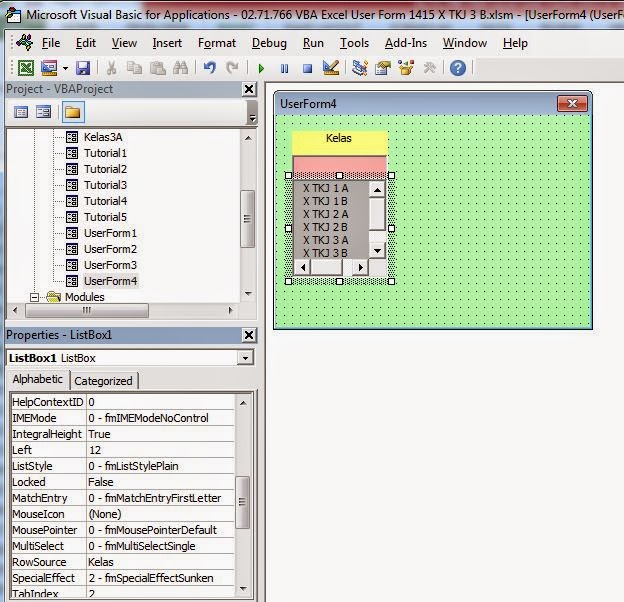This screenshot has height=602, width=624.
Task: Click the Left property value 12
Action: [x=160, y=450]
